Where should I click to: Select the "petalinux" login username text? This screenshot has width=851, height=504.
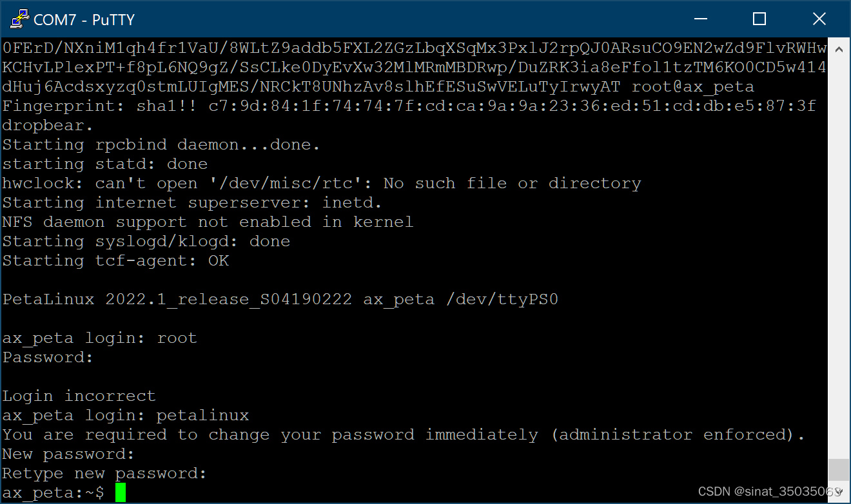point(202,414)
